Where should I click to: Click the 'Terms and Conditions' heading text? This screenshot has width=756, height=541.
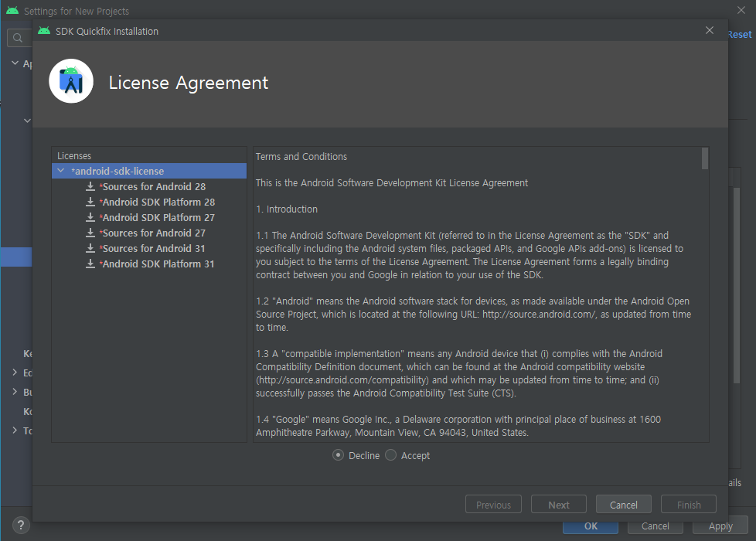(x=301, y=157)
